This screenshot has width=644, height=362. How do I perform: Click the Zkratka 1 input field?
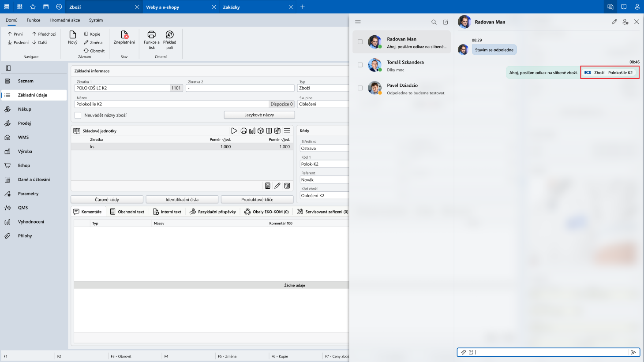tap(123, 88)
